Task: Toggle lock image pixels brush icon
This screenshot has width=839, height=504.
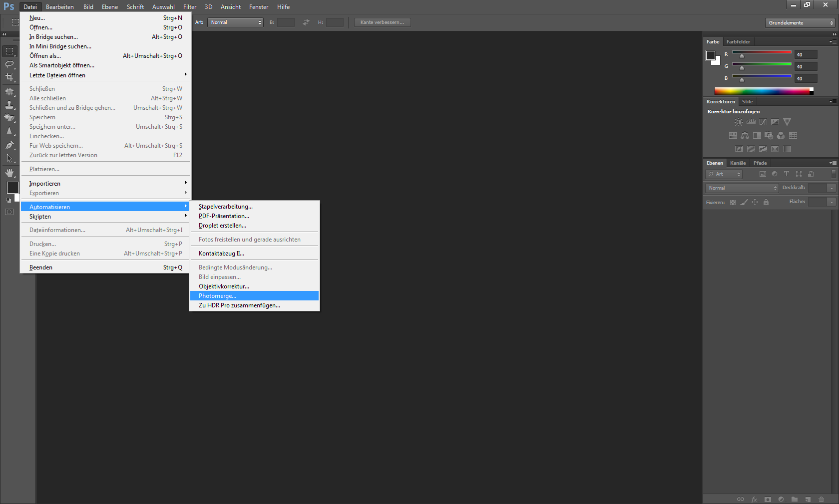Action: coord(744,203)
